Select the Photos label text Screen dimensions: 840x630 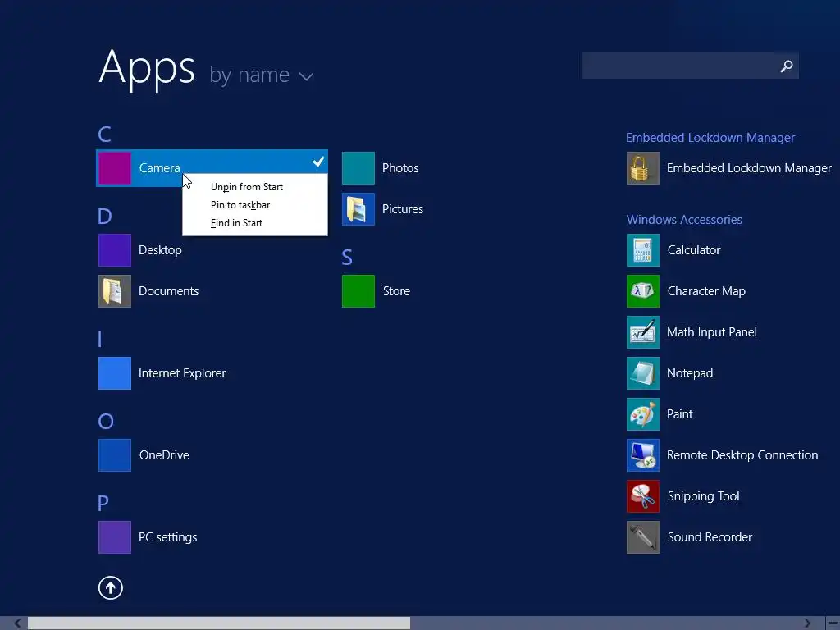[x=400, y=168]
